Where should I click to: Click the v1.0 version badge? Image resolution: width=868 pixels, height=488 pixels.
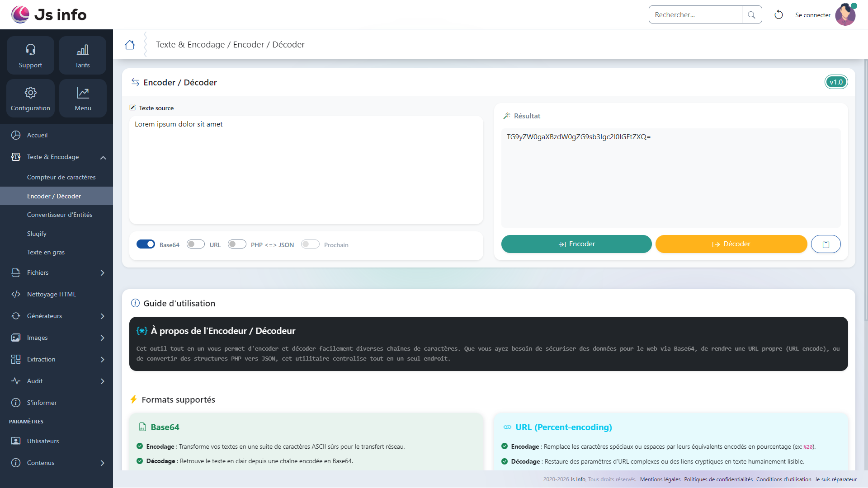(x=836, y=82)
